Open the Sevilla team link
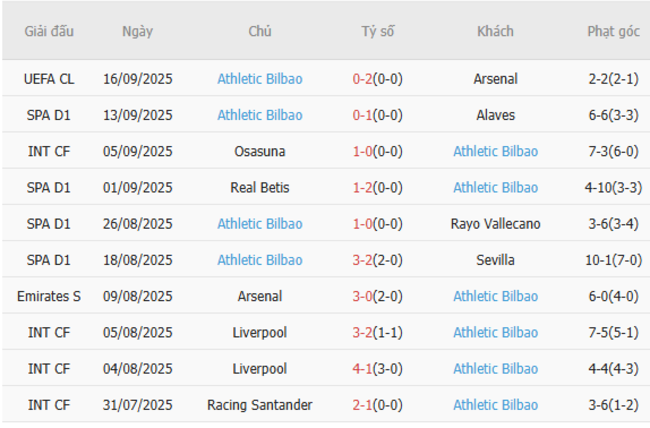 [x=495, y=260]
